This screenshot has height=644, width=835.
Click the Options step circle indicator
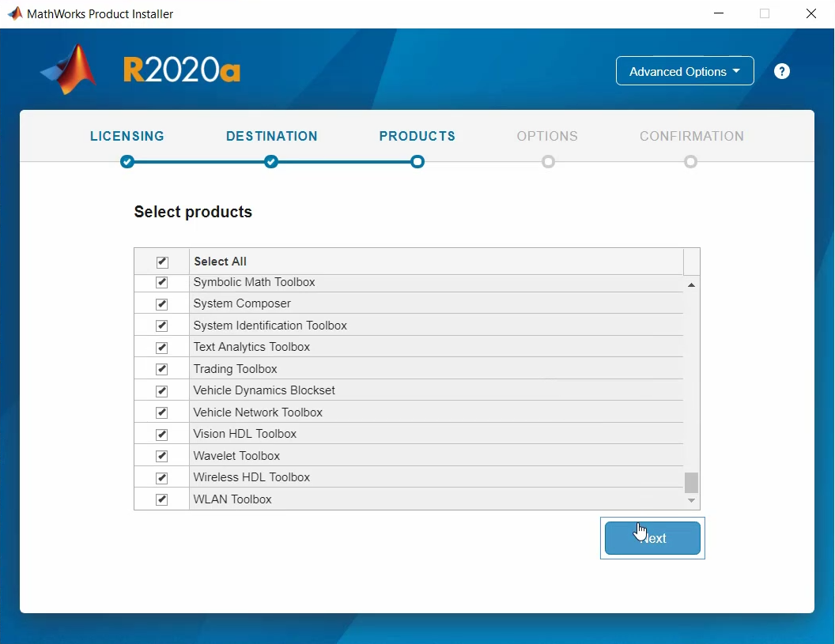pos(548,162)
